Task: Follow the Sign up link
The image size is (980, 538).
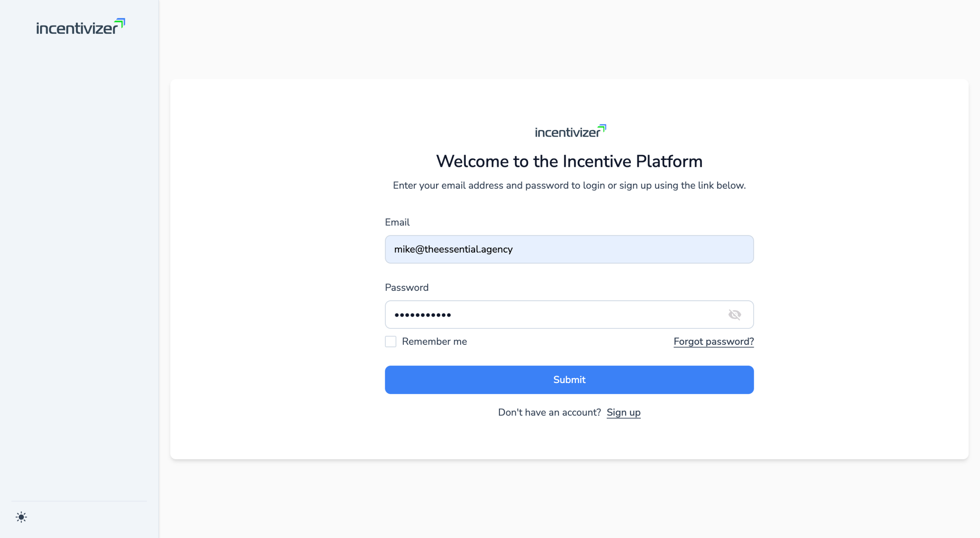Action: pos(623,412)
